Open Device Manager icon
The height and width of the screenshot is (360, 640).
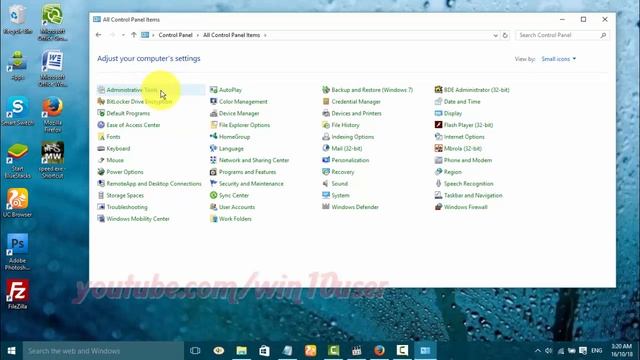tap(213, 113)
